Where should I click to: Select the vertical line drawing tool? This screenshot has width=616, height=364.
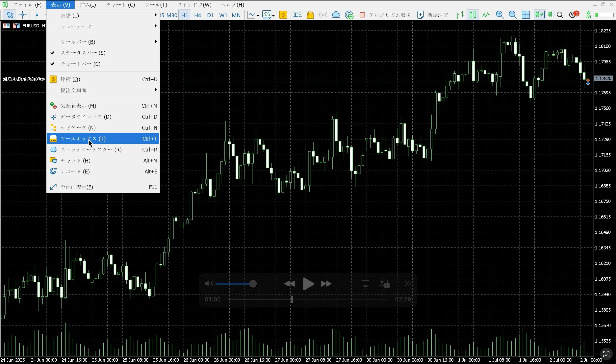(x=37, y=15)
